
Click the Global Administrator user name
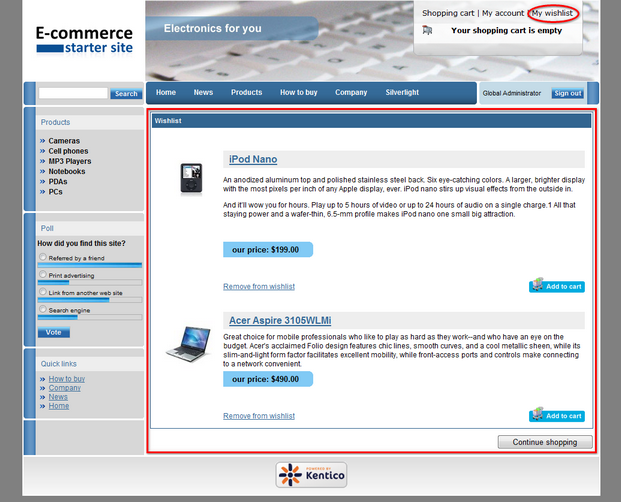point(512,93)
